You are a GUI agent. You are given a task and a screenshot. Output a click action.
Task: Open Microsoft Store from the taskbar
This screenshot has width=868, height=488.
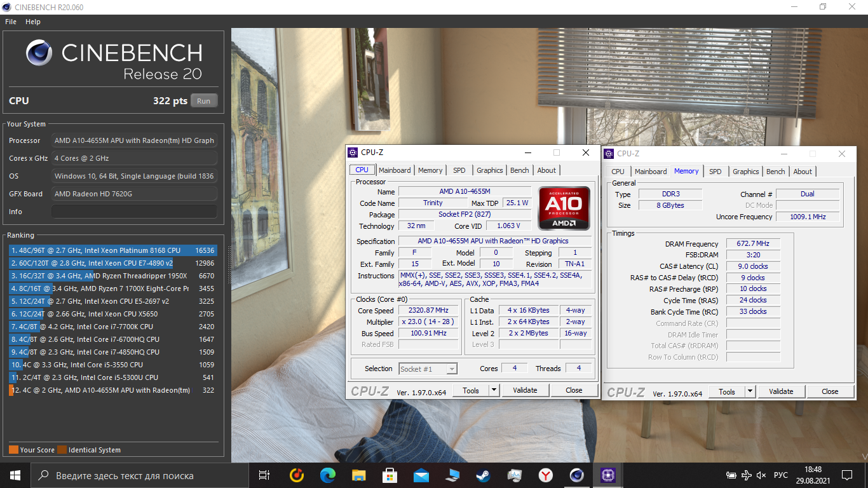390,475
